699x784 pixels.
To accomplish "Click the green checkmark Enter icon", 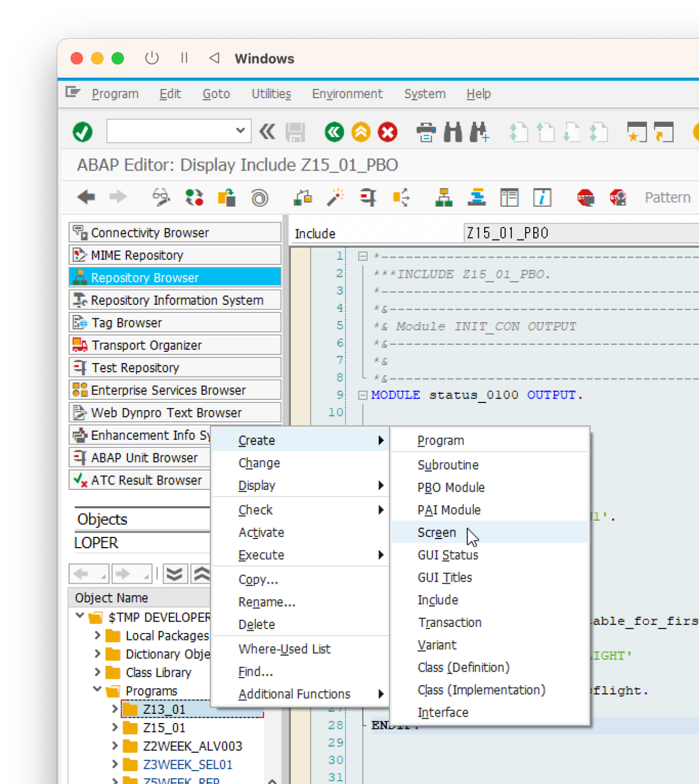I will point(83,132).
